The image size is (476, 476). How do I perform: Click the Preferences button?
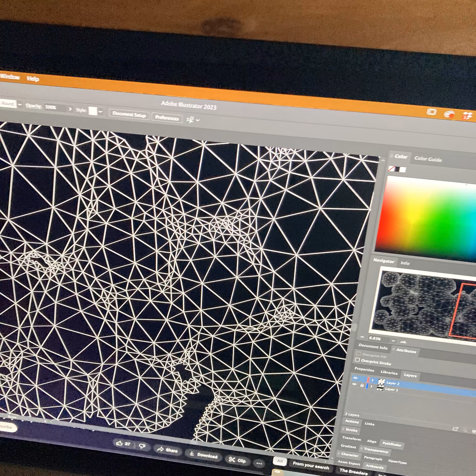pos(167,118)
